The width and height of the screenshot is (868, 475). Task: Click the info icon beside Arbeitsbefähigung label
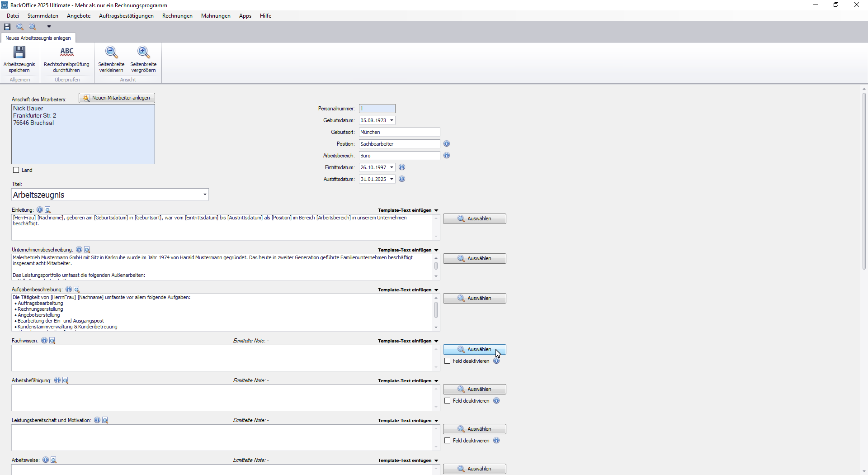[57, 380]
